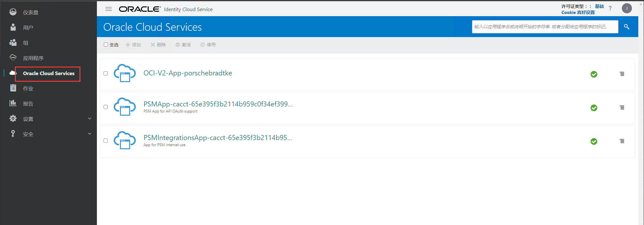Expand the 设置 chevron in sidebar
The width and height of the screenshot is (644, 225).
pyautogui.click(x=90, y=119)
